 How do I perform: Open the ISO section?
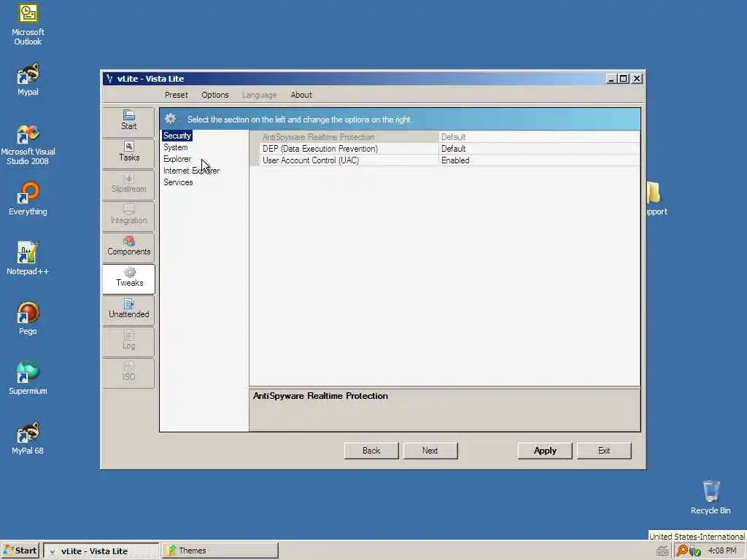coord(128,372)
